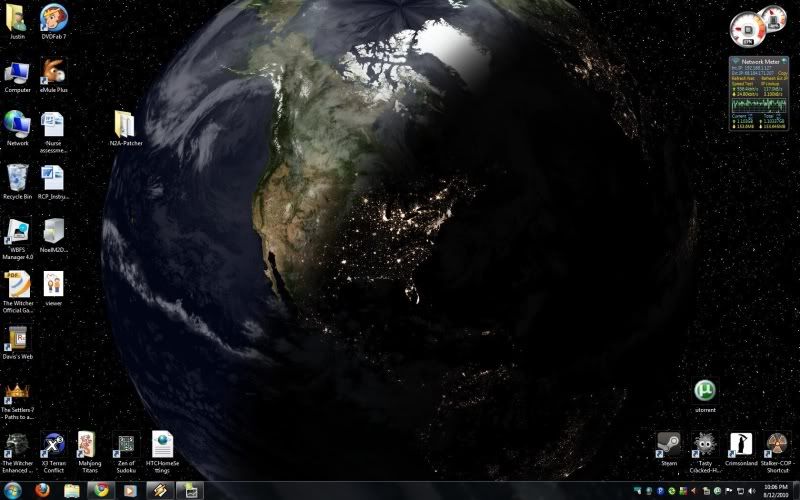Open the taskbar clock showing 10:06 PM
Image resolution: width=800 pixels, height=500 pixels.
pos(776,490)
